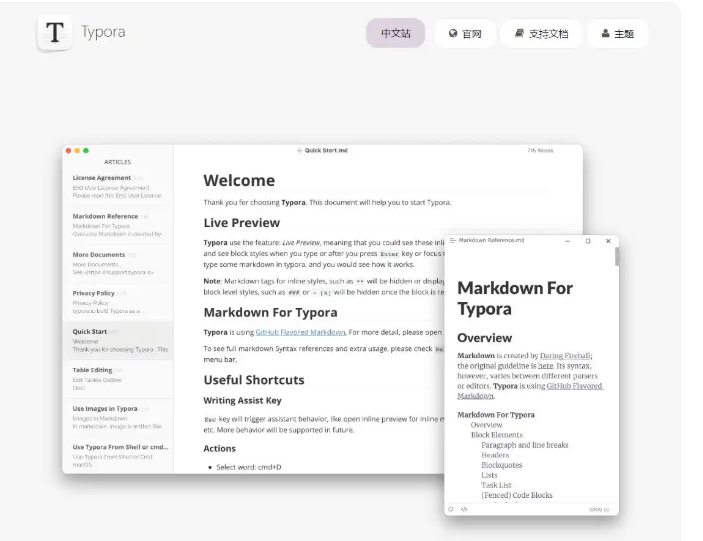Click the ARTICLES sidebar header

[117, 162]
